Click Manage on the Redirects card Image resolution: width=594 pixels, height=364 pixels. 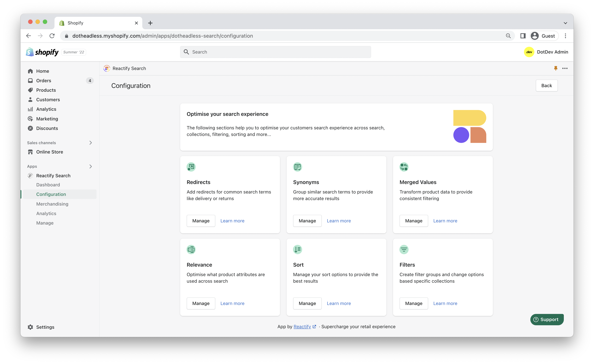click(x=201, y=221)
